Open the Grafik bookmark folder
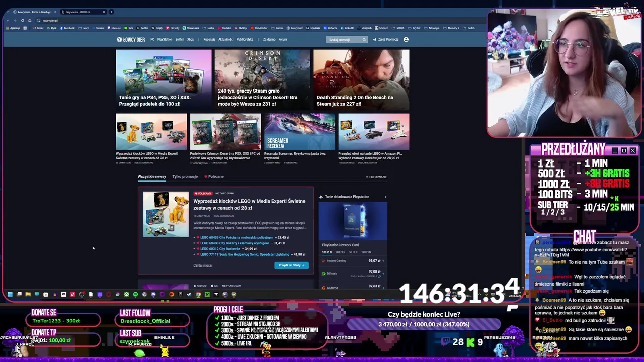This screenshot has height=362, width=644. click(x=209, y=28)
